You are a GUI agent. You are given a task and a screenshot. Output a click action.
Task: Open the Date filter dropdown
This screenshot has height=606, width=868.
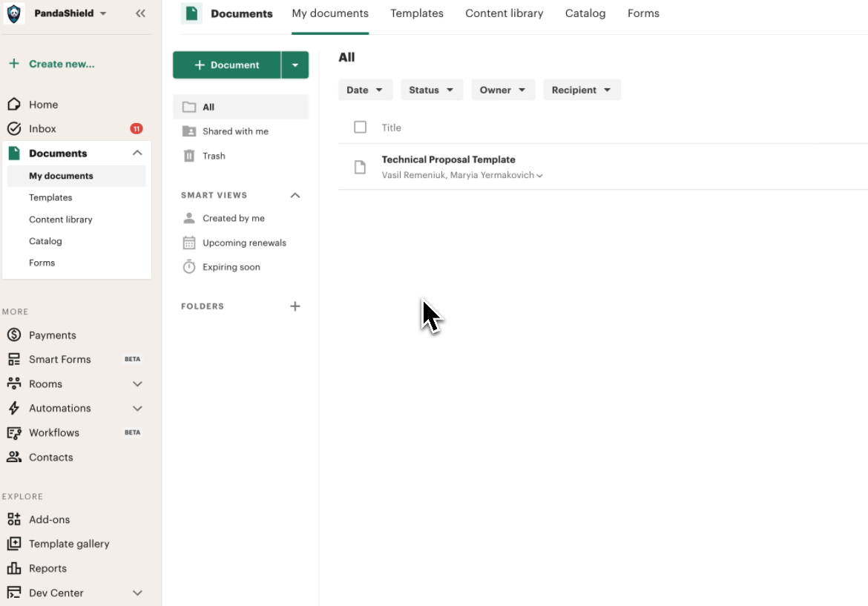365,90
